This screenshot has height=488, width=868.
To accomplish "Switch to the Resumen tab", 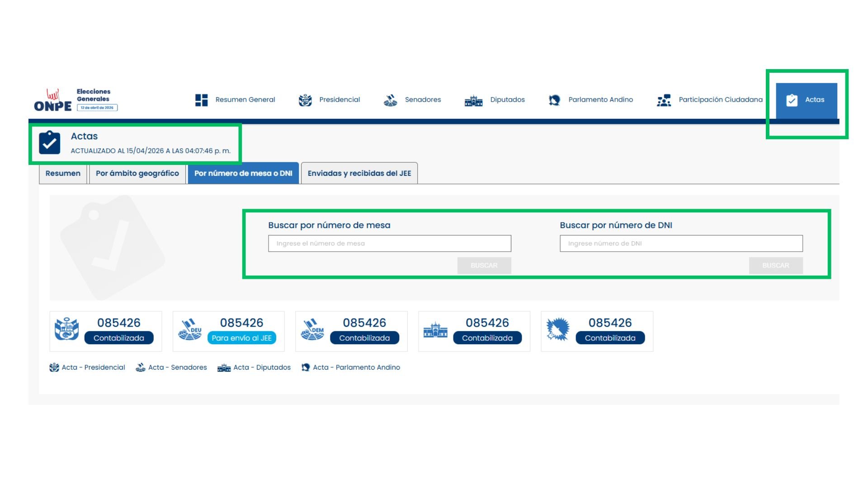I will coord(63,174).
